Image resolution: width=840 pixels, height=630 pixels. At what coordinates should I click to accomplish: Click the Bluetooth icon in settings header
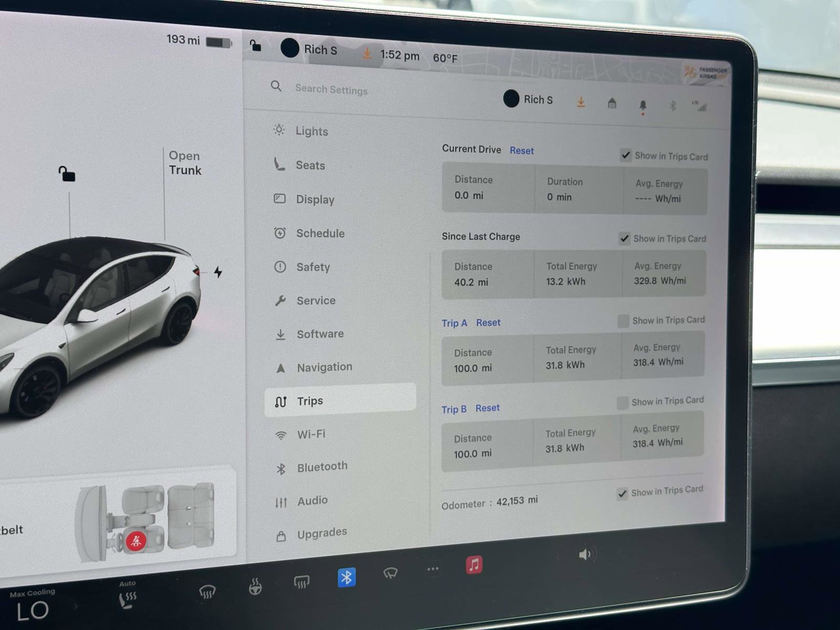click(673, 106)
